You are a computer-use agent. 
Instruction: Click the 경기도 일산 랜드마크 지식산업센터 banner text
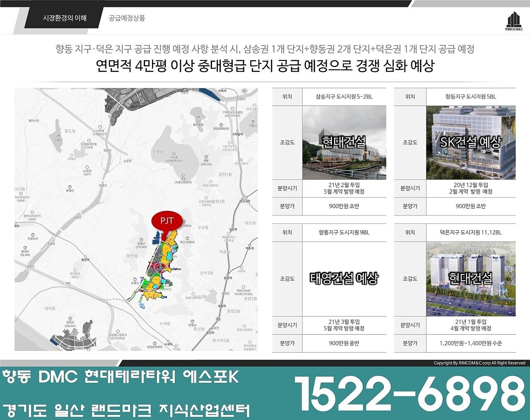point(126,410)
